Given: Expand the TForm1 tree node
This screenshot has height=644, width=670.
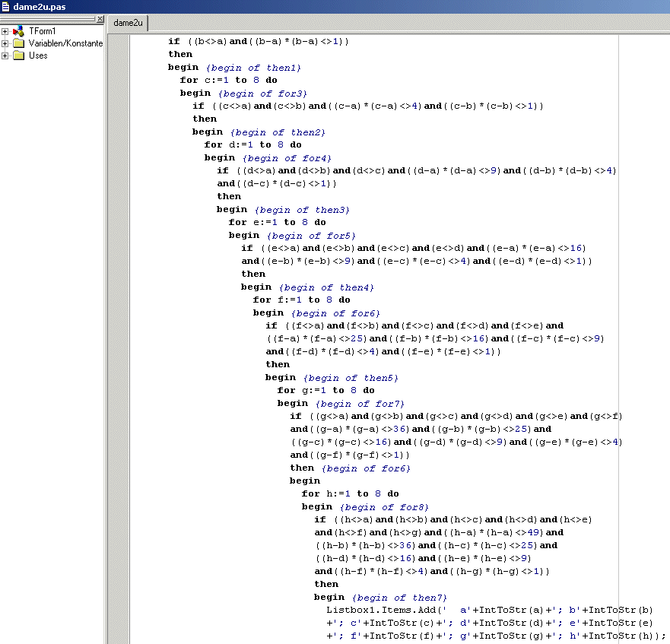Looking at the screenshot, I should pyautogui.click(x=5, y=31).
